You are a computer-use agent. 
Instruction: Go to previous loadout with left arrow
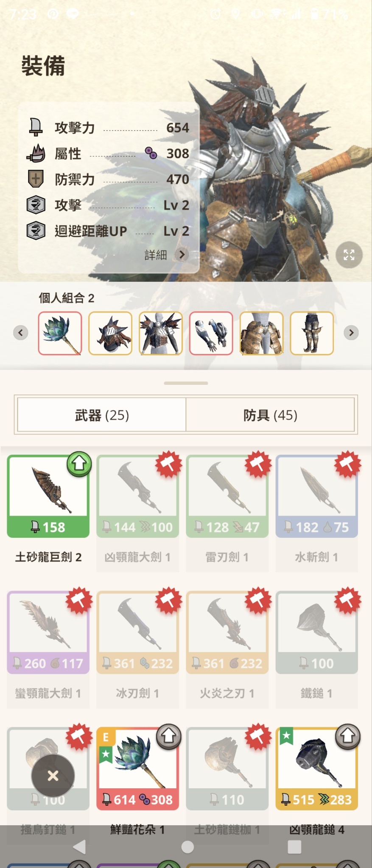point(20,333)
